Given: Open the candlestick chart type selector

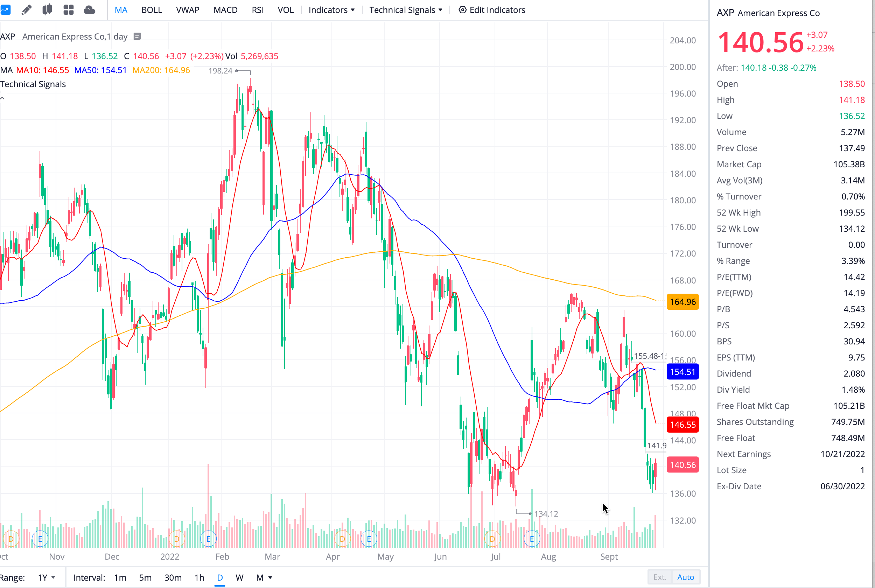Looking at the screenshot, I should click(x=47, y=10).
